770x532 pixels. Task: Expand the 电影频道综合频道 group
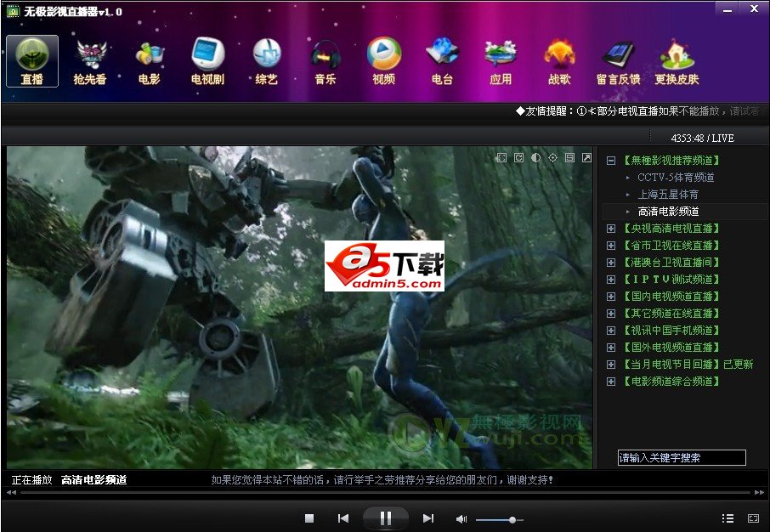tap(611, 382)
